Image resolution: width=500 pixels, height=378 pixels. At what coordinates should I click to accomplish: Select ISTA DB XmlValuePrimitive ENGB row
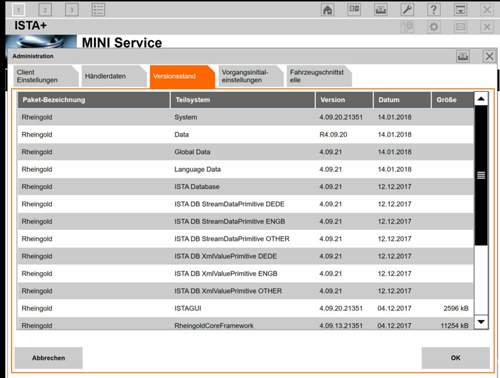tap(245, 273)
